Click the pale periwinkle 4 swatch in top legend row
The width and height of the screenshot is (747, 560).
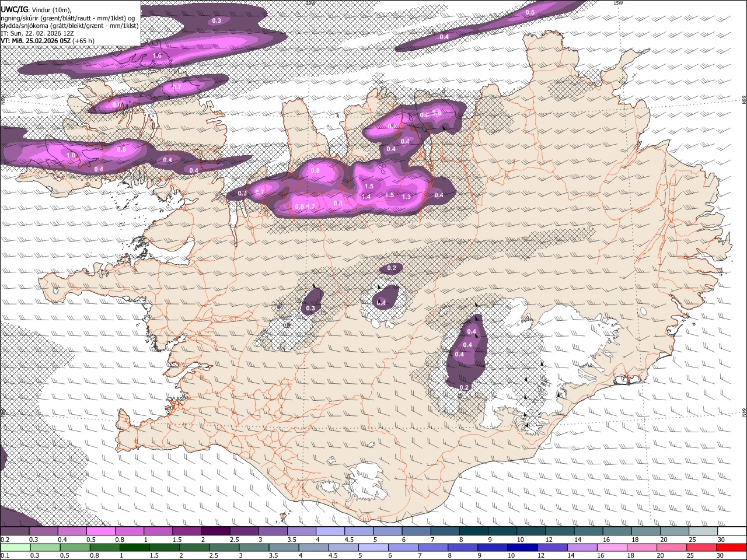tap(330, 531)
